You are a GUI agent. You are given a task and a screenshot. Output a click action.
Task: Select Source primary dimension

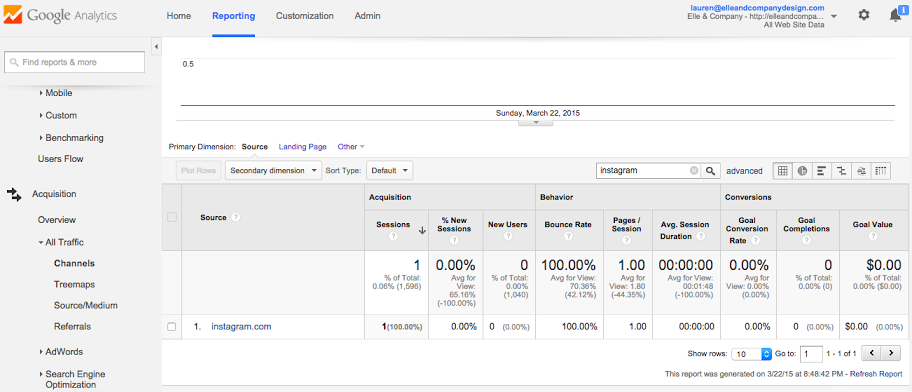coord(255,147)
